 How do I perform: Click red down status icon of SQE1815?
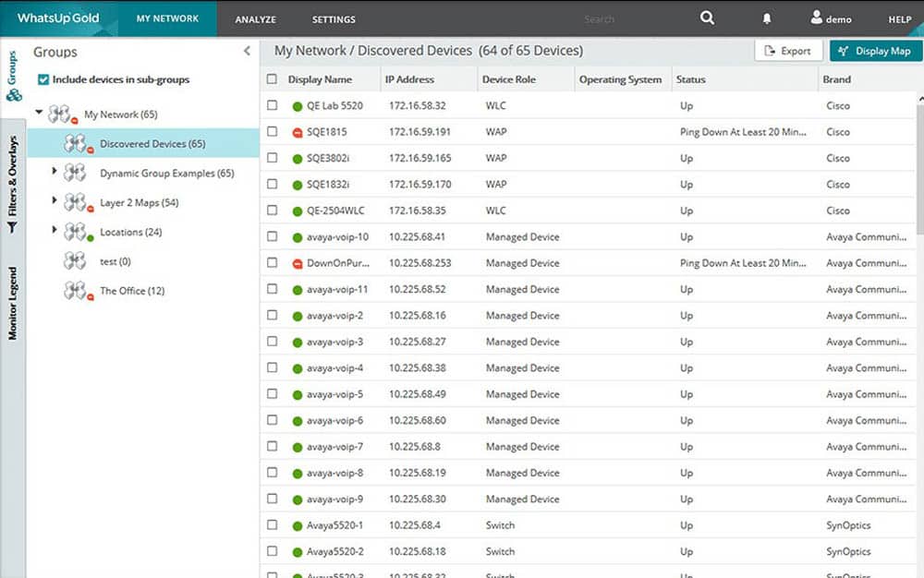tap(297, 133)
